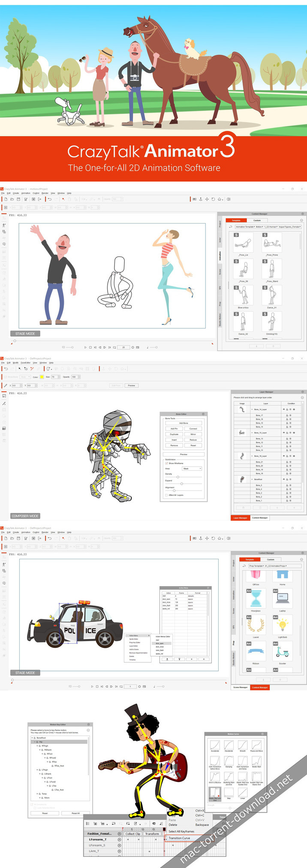Open Area dropdown showing Mask
The image size is (307, 868).
tap(192, 468)
